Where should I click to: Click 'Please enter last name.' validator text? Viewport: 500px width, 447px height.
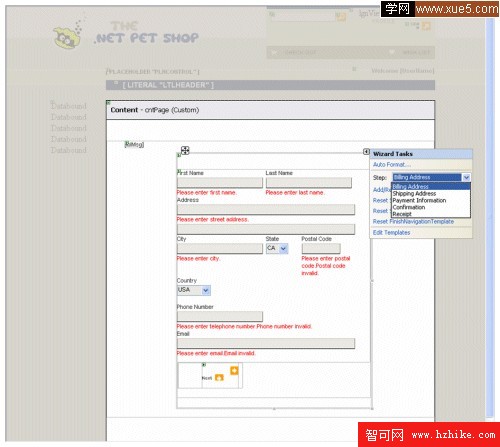pos(295,193)
